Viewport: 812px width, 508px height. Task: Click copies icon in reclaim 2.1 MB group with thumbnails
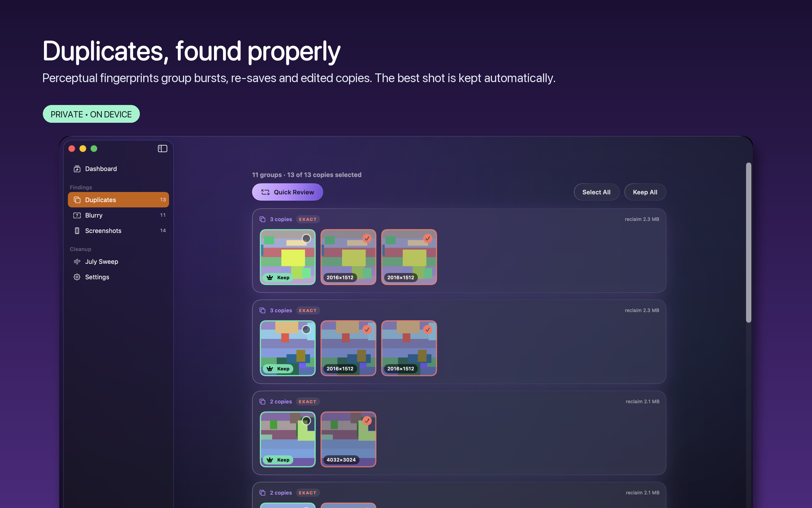262,402
